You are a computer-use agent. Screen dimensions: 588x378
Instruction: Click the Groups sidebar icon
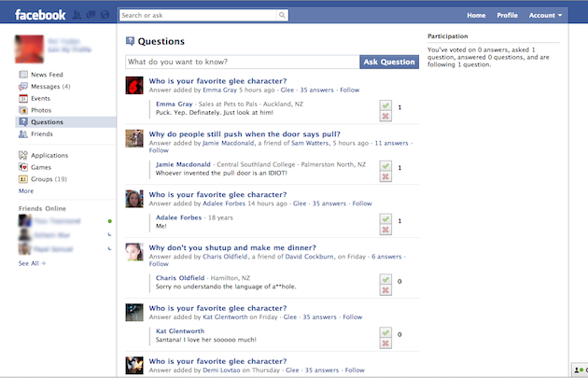point(23,179)
